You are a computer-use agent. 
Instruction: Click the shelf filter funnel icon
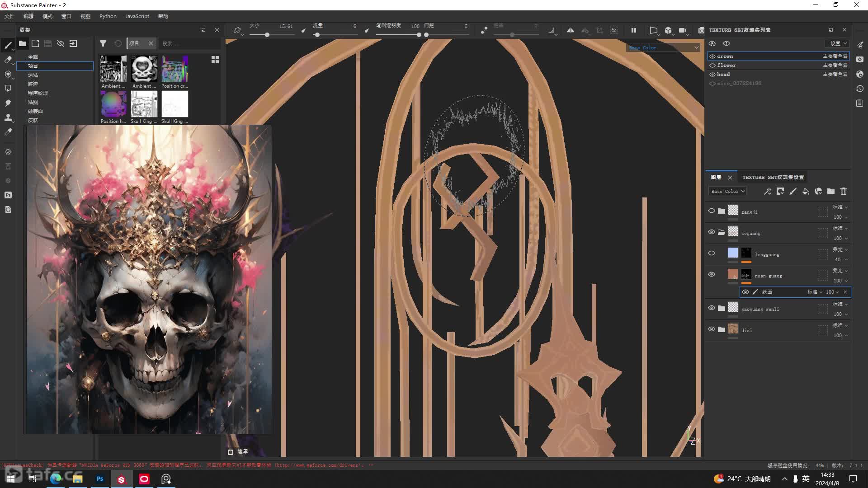pyautogui.click(x=103, y=43)
